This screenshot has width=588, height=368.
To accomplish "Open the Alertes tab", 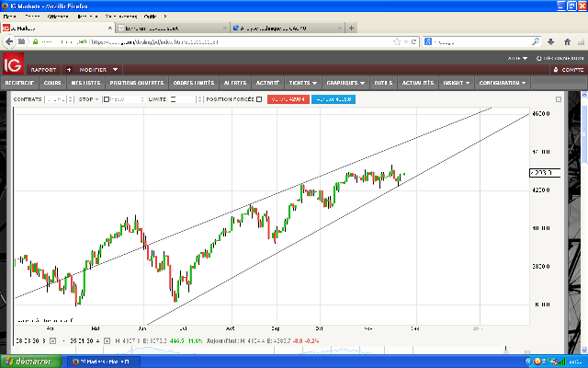I will (235, 83).
